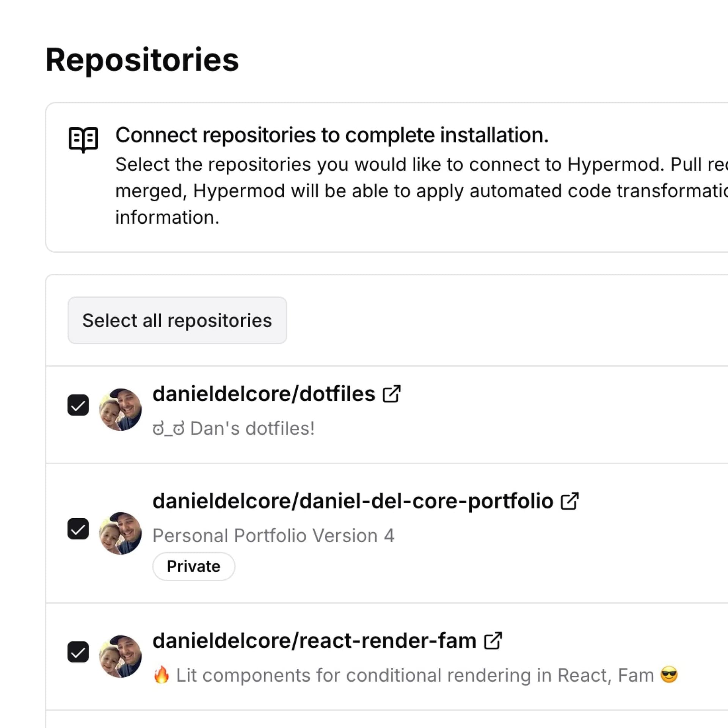Screen dimensions: 728x728
Task: Click the danieldelcore/dotfiles repository name
Action: click(264, 394)
